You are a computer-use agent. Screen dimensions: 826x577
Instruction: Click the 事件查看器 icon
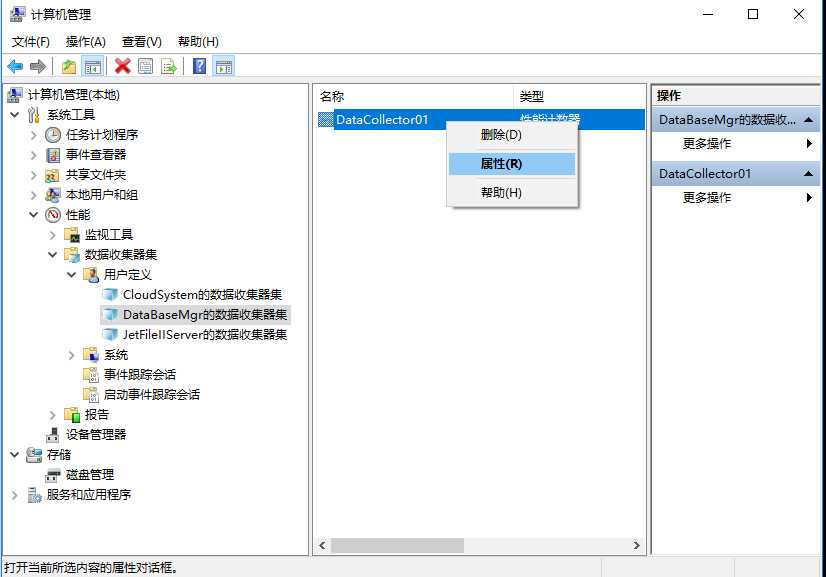coord(53,155)
